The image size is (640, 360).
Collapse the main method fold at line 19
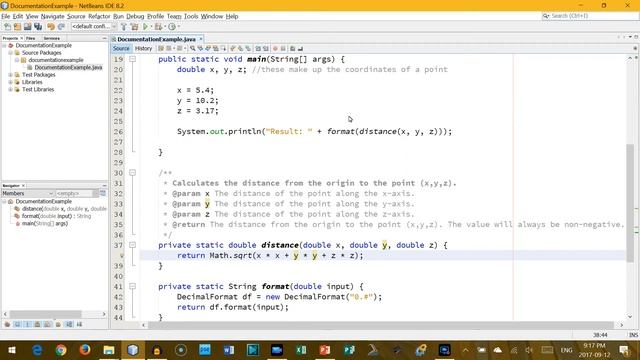pos(132,59)
